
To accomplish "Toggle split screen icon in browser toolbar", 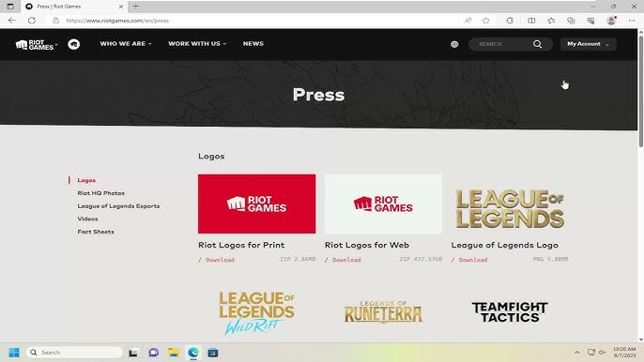I will tap(531, 21).
